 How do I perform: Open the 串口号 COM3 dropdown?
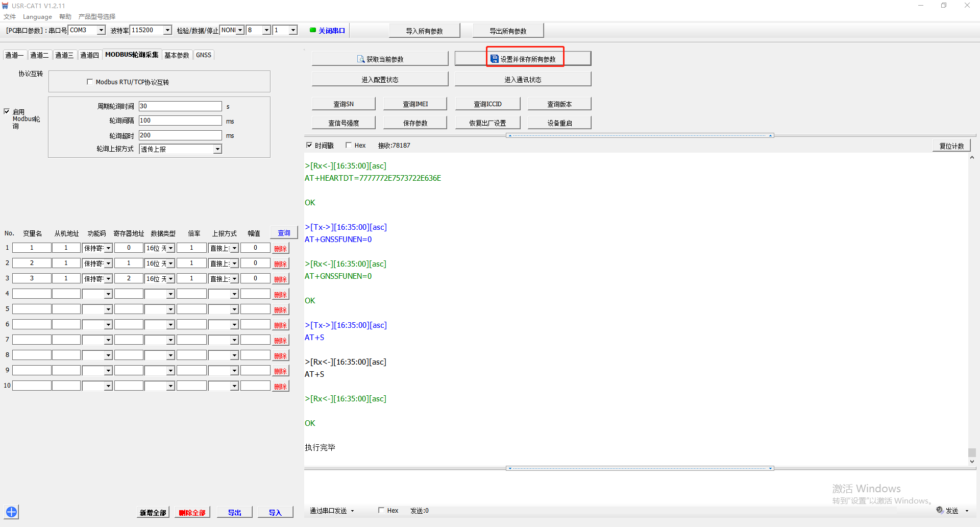coord(101,30)
